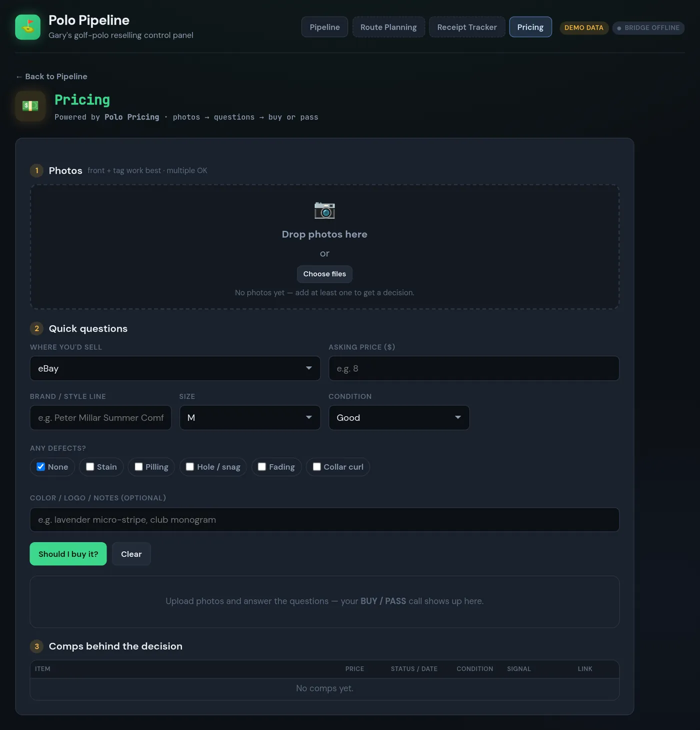This screenshot has width=700, height=730.
Task: Open the Receipt Tracker tab
Action: click(x=467, y=27)
